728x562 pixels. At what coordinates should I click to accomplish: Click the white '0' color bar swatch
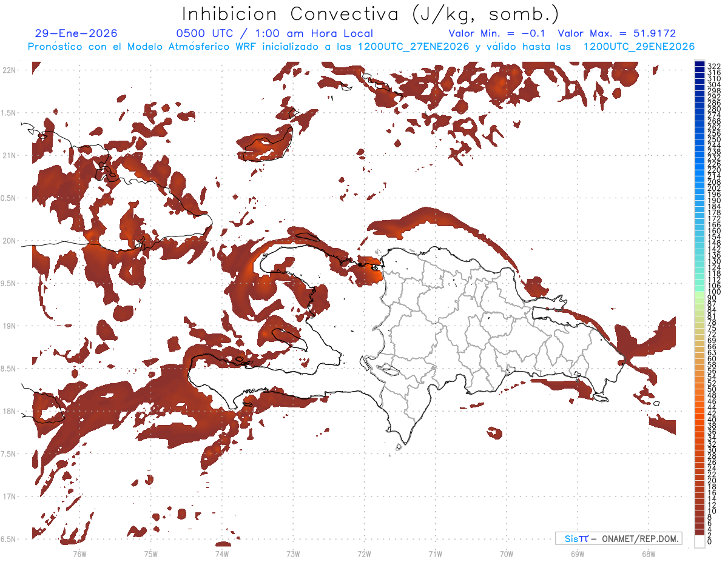pos(699,541)
